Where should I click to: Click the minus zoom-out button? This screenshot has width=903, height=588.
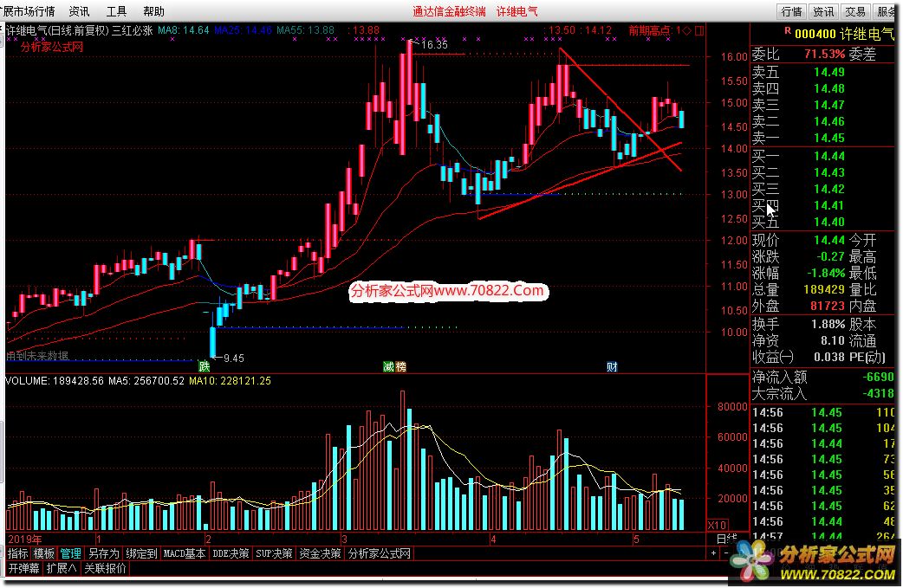pyautogui.click(x=725, y=552)
